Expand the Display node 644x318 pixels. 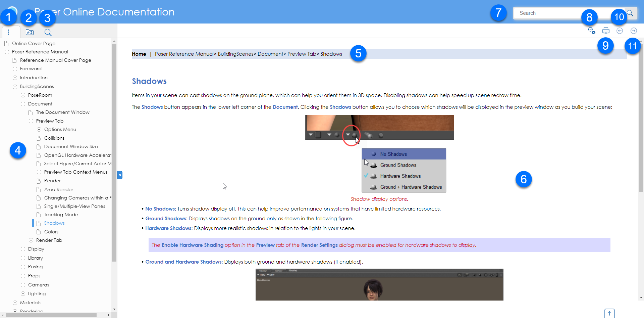(x=23, y=249)
